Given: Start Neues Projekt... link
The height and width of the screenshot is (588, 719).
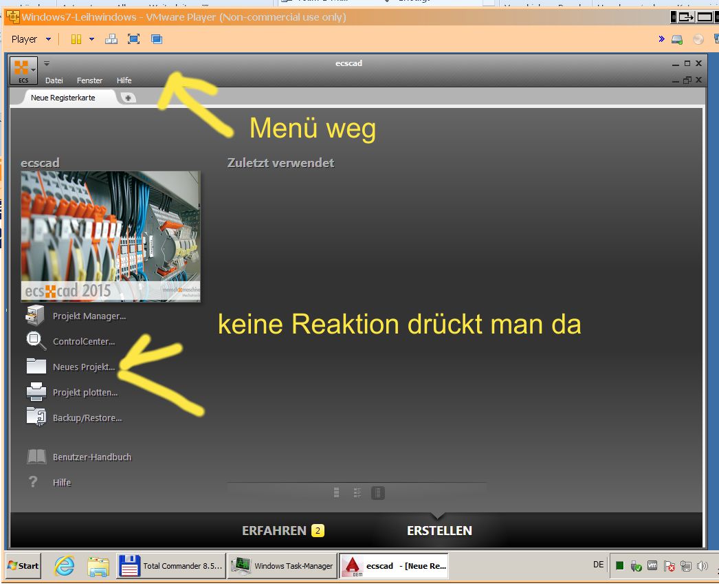Looking at the screenshot, I should 84,367.
